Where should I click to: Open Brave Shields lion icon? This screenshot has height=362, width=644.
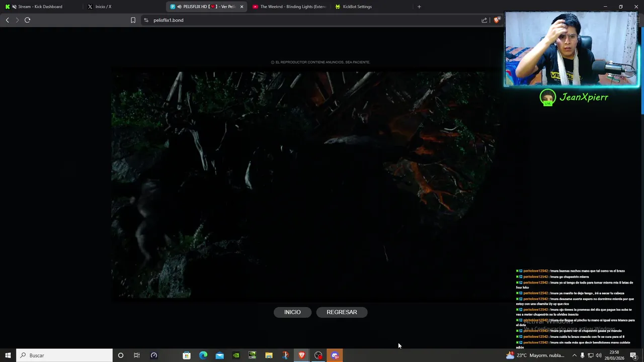[497, 20]
